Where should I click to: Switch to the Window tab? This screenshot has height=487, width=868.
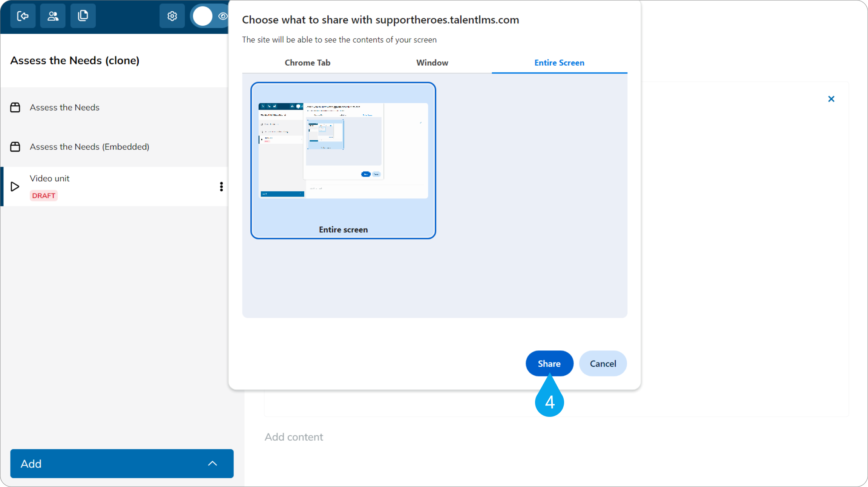click(x=432, y=63)
